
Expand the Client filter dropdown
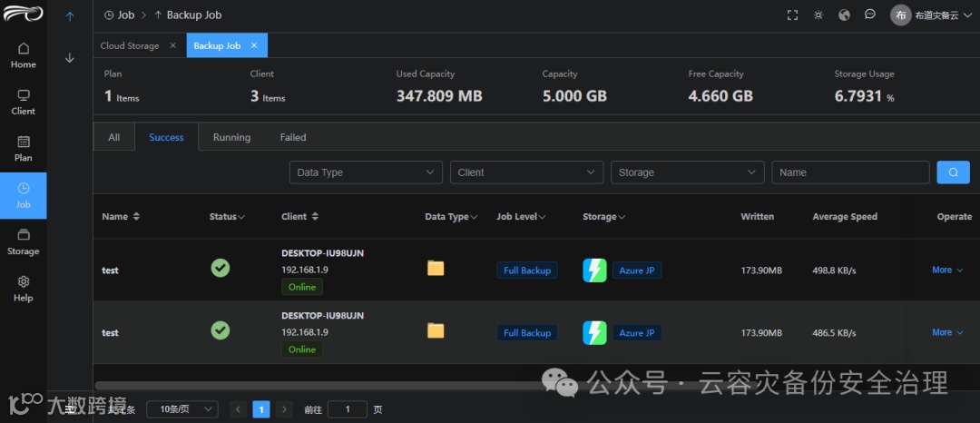coord(526,172)
